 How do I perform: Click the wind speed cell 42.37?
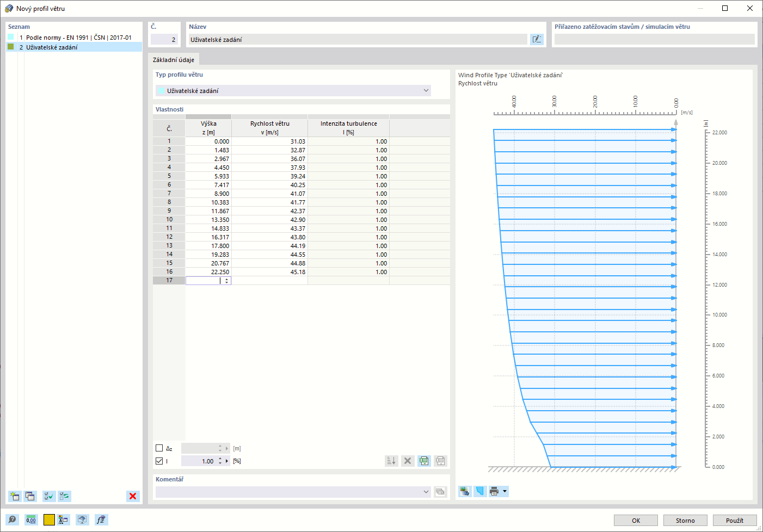click(x=269, y=211)
